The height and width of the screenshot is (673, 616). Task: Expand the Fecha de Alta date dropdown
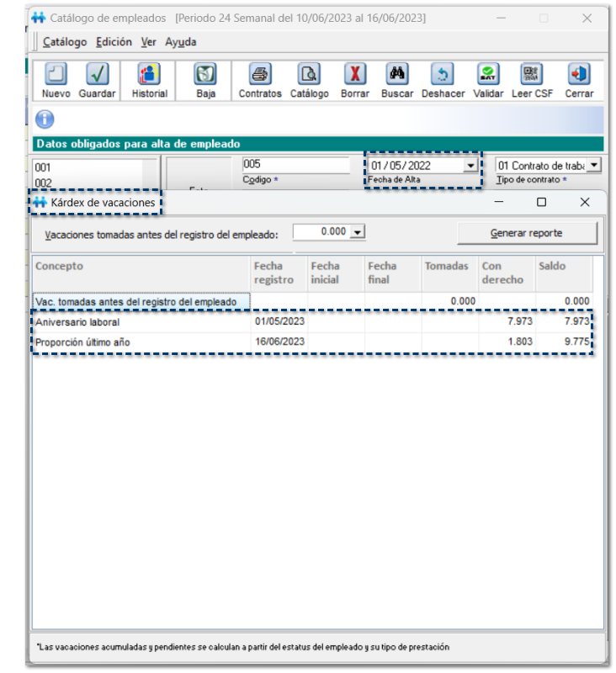(x=470, y=166)
